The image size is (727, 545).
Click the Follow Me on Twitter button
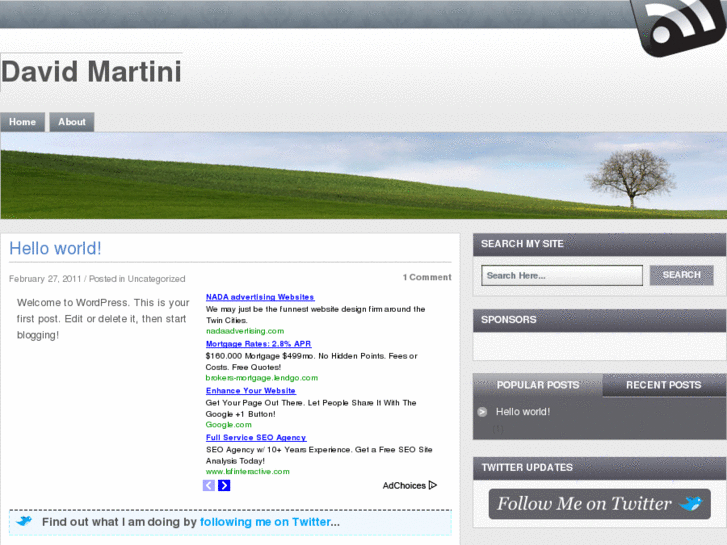599,504
